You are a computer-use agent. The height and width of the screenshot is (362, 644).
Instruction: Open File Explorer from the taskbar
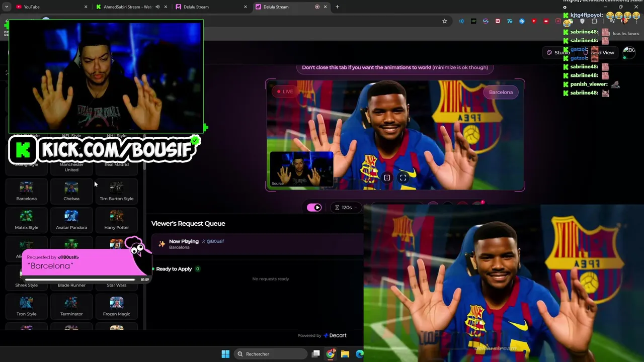coord(345,354)
